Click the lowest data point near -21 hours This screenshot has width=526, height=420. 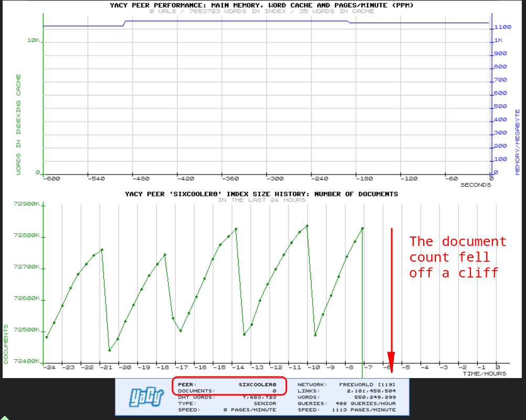coord(110,350)
